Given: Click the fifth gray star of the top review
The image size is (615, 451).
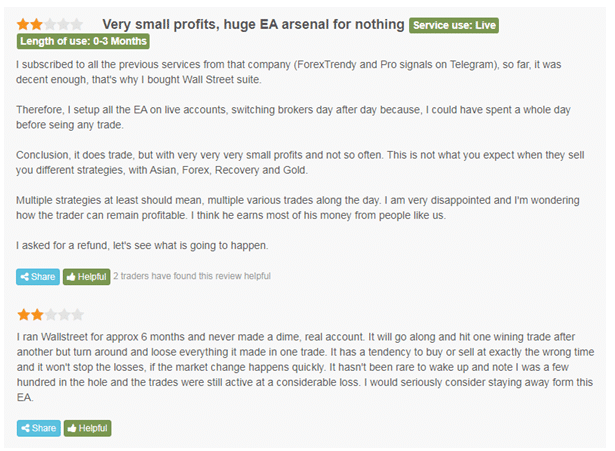Looking at the screenshot, I should tap(76, 25).
